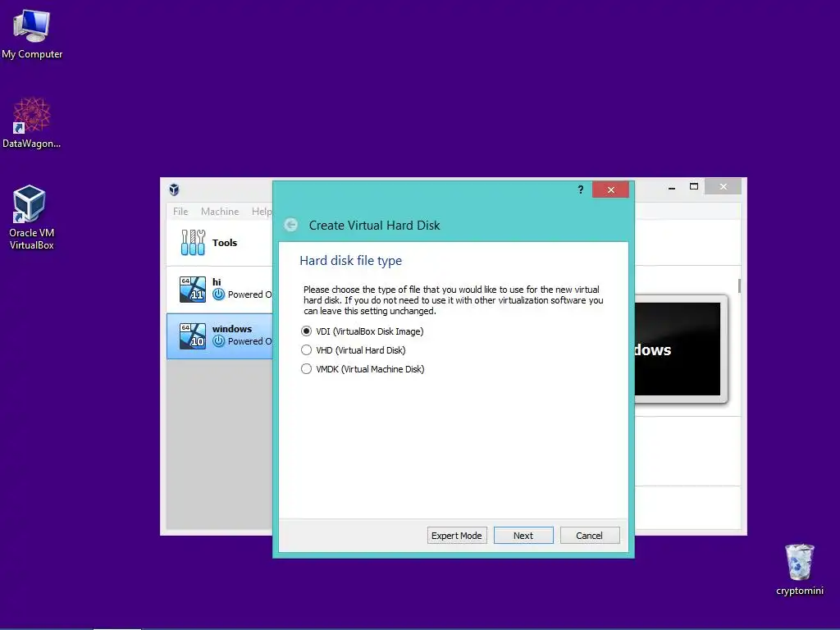840x630 pixels.
Task: Open the Help menu in VirtualBox Manager
Action: coord(262,212)
